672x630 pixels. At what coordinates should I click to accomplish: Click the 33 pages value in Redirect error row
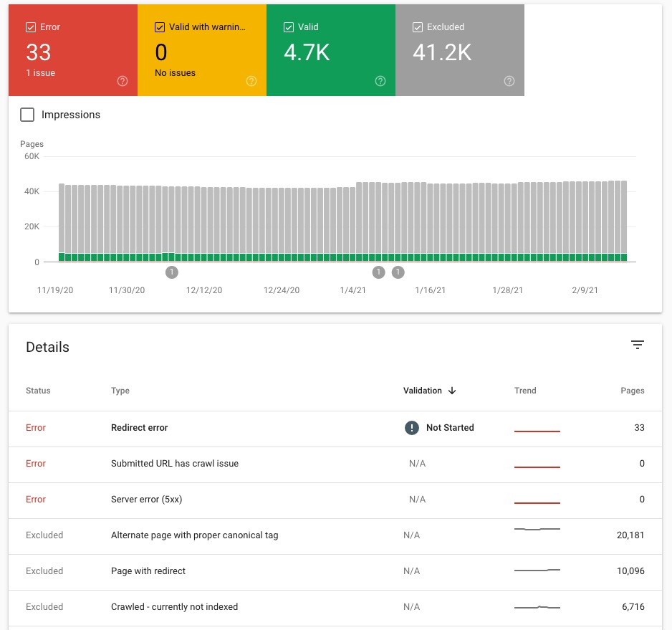coord(640,428)
